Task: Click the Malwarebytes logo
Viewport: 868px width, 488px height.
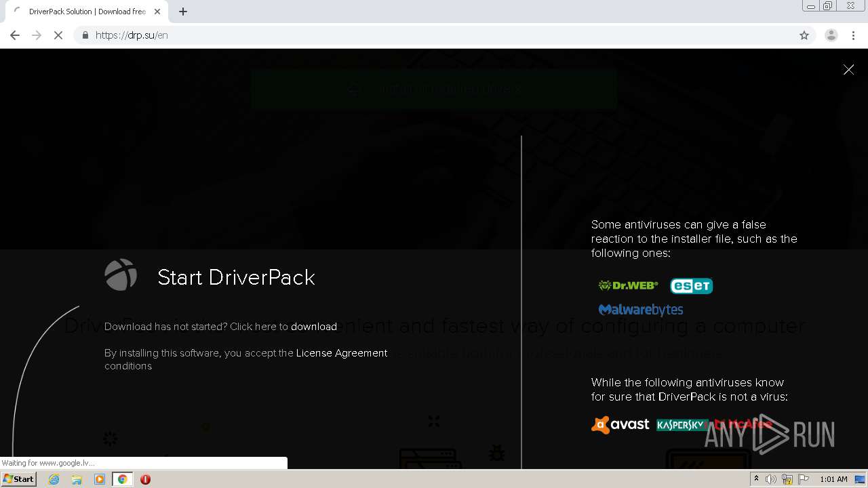Action: click(641, 310)
